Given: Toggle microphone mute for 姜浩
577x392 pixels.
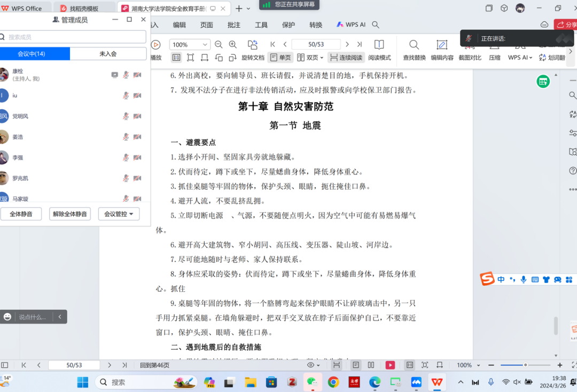Looking at the screenshot, I should pos(126,137).
